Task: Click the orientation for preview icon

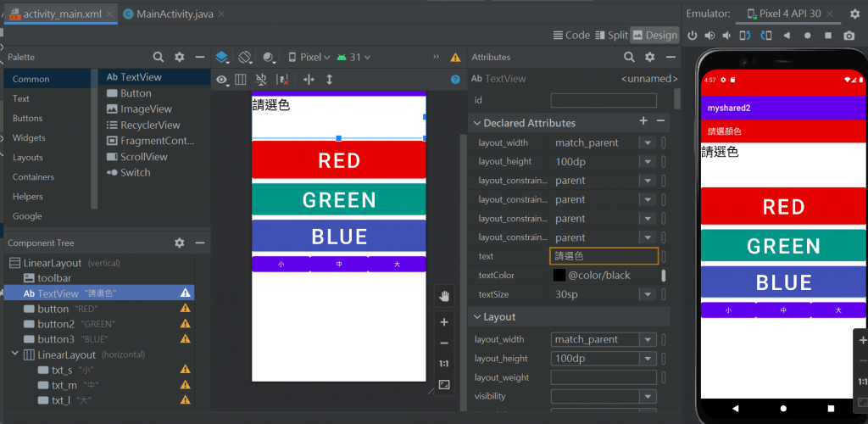Action: [x=245, y=57]
